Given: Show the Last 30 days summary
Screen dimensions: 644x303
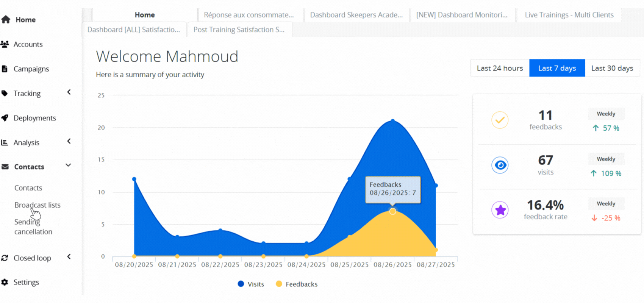Looking at the screenshot, I should (612, 68).
